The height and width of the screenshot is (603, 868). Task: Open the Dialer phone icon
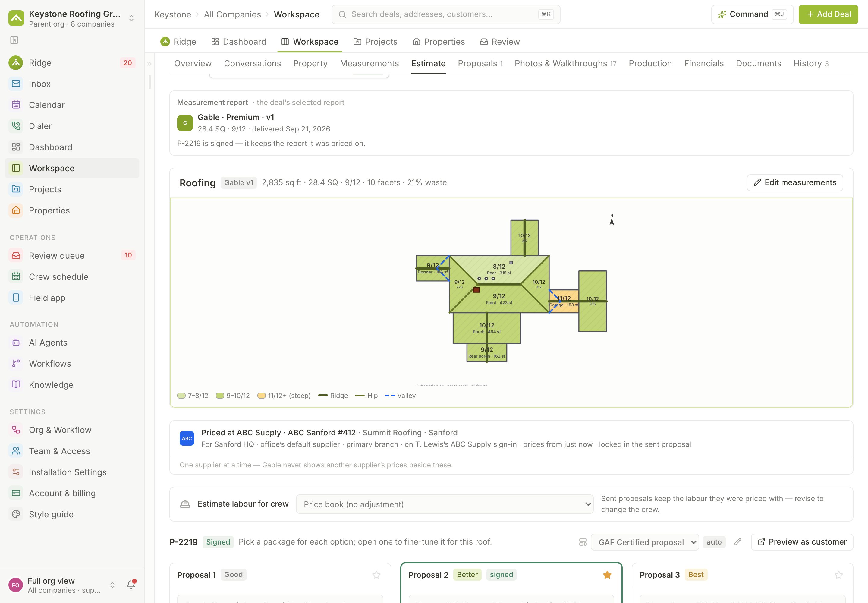pyautogui.click(x=16, y=126)
